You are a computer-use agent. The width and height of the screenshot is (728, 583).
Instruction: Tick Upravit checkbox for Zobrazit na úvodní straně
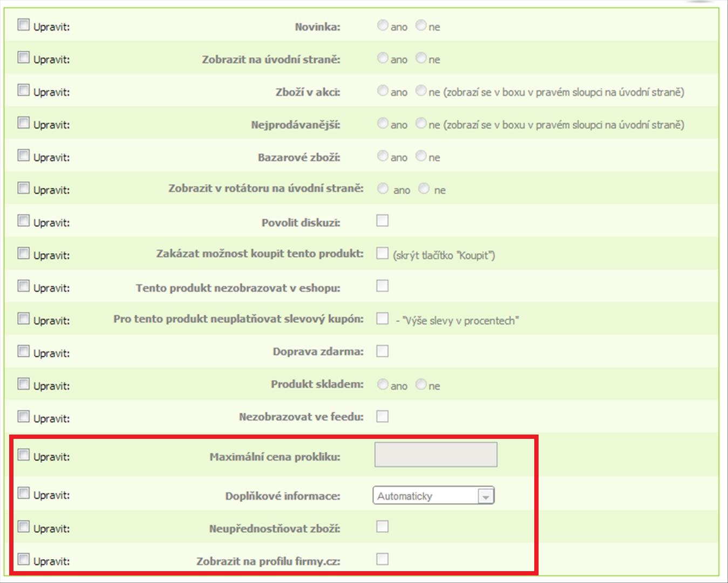pos(23,57)
